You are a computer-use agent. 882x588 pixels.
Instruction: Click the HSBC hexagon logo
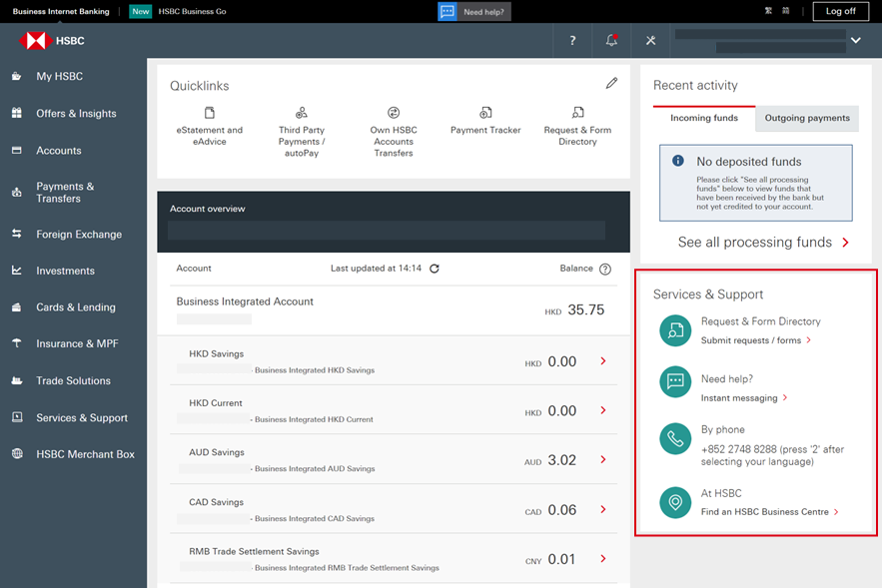click(x=35, y=41)
